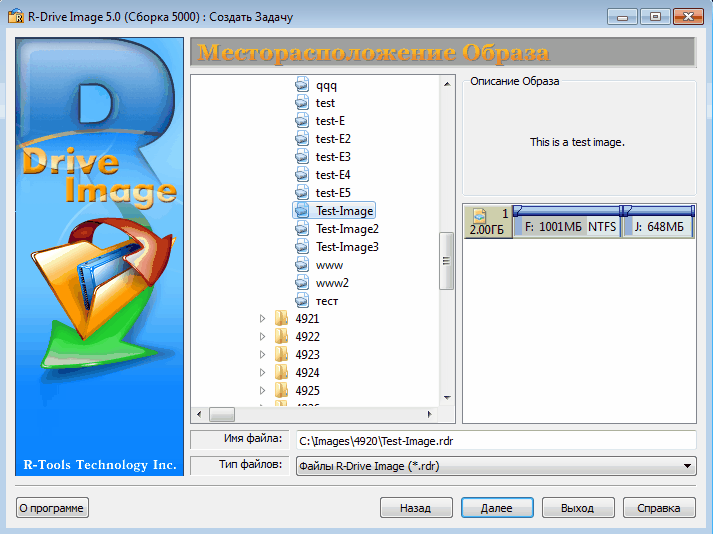Expand the 4922 folder

pos(262,337)
